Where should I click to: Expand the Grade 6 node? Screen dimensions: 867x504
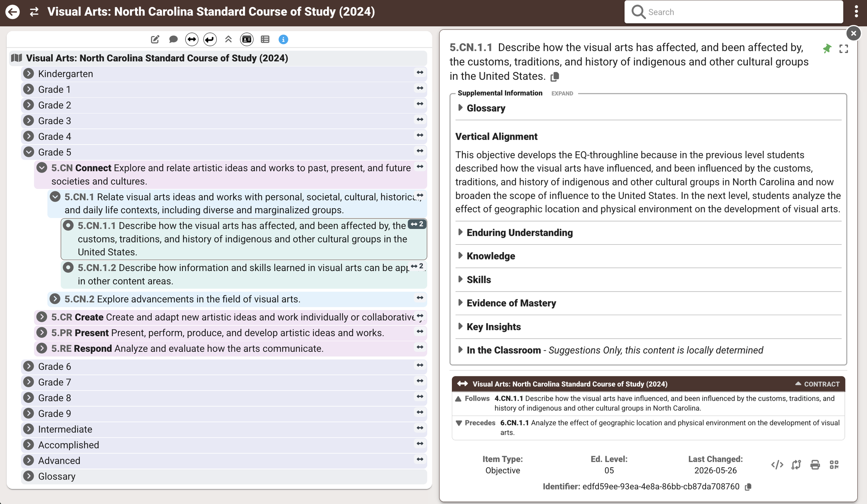coord(28,366)
